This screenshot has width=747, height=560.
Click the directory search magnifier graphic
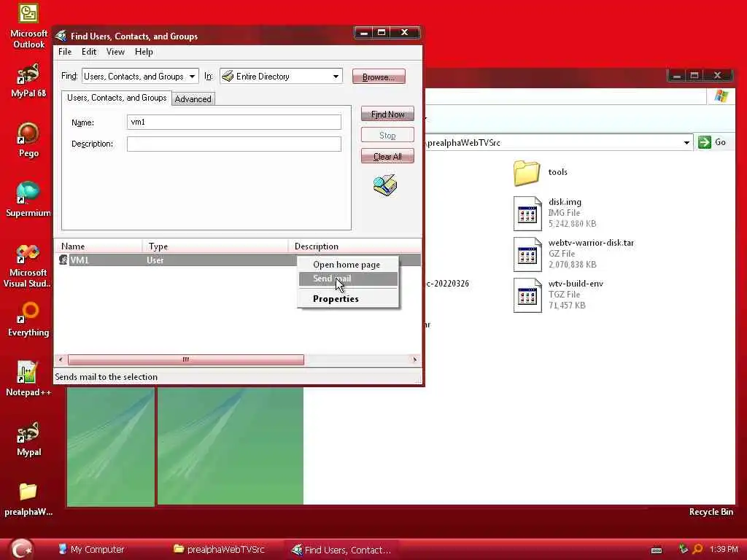[385, 185]
